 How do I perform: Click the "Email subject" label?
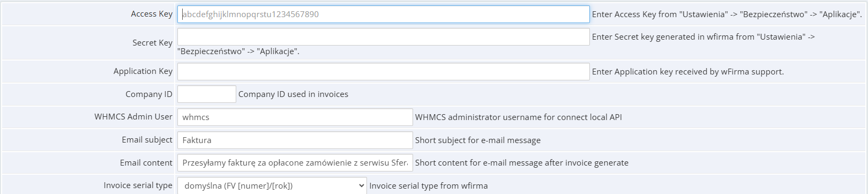(x=147, y=140)
